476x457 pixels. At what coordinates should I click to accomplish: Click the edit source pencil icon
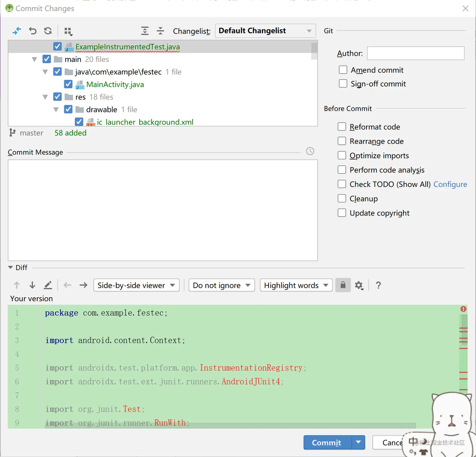[x=48, y=285]
